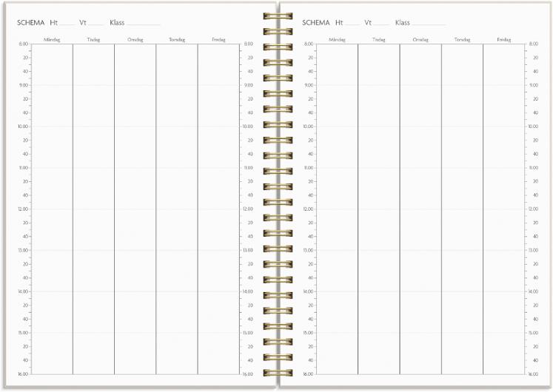Click the 8.00 label at left page's left edge
Screen dimensions: 553x392
click(x=24, y=44)
